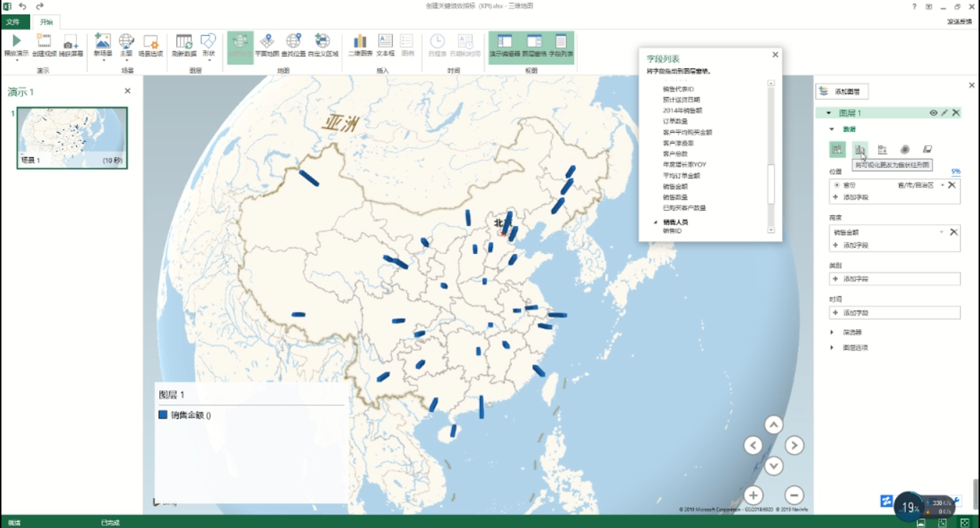
Task: Select the 省份 location radio button
Action: 837,185
